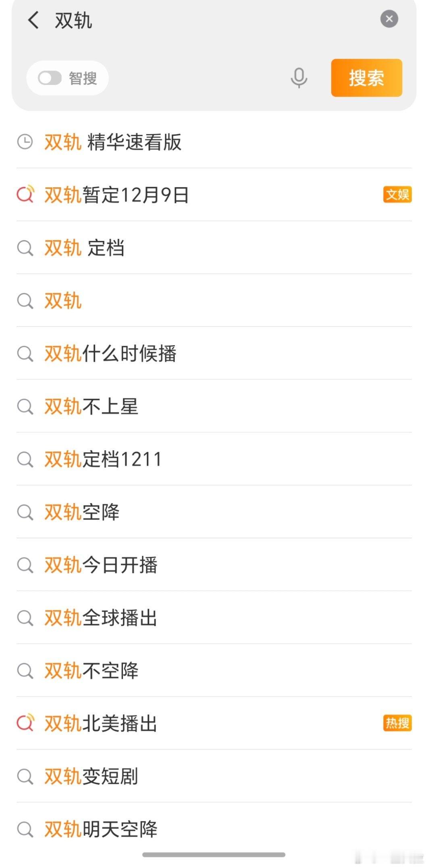Tap the 热搜 badge on 双轨北美播出
The width and height of the screenshot is (428, 868).
(x=397, y=723)
